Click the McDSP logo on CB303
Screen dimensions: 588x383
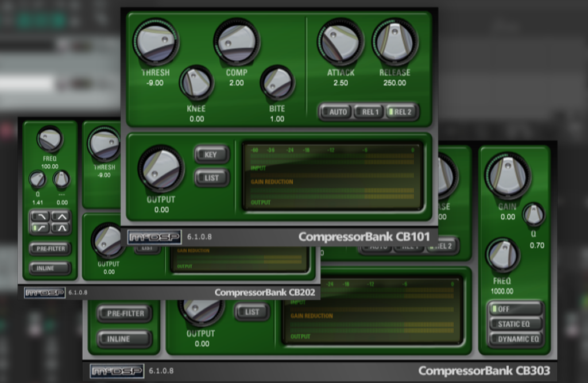(x=117, y=371)
